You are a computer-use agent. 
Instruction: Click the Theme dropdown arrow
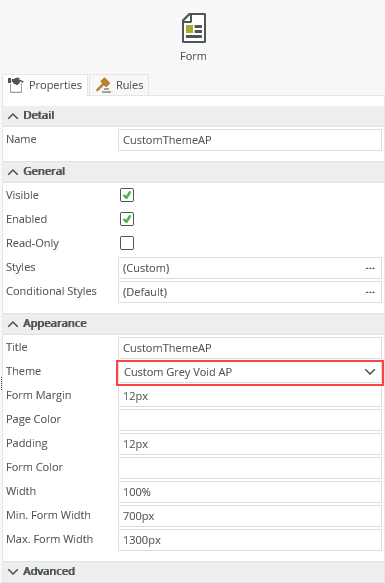(x=370, y=372)
